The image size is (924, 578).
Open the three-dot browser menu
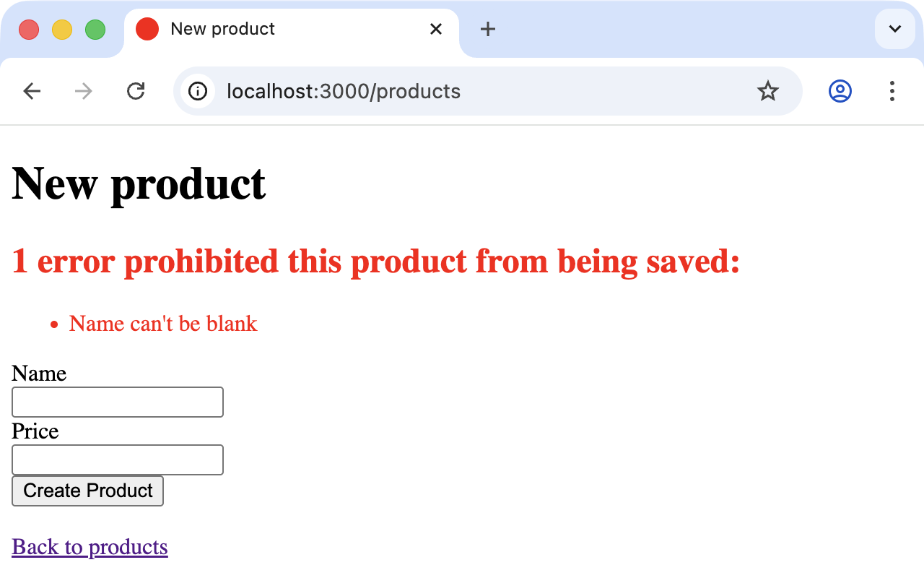click(892, 92)
